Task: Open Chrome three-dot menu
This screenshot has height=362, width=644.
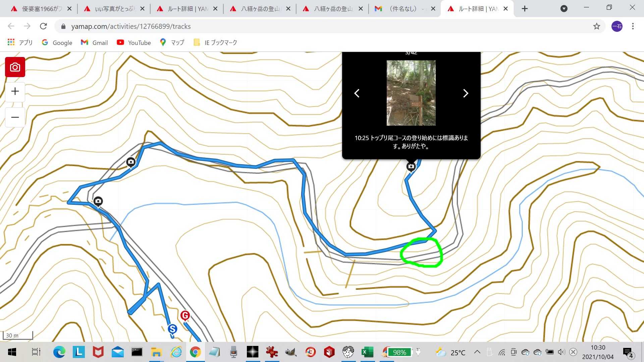Action: [x=633, y=26]
